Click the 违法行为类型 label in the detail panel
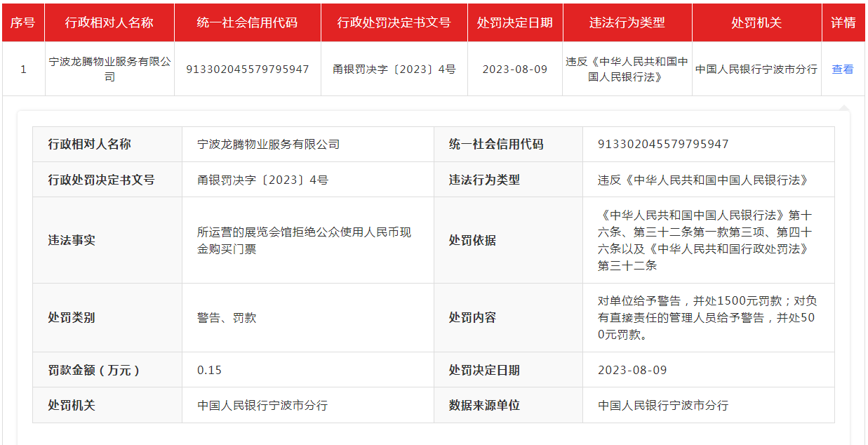 click(x=484, y=180)
